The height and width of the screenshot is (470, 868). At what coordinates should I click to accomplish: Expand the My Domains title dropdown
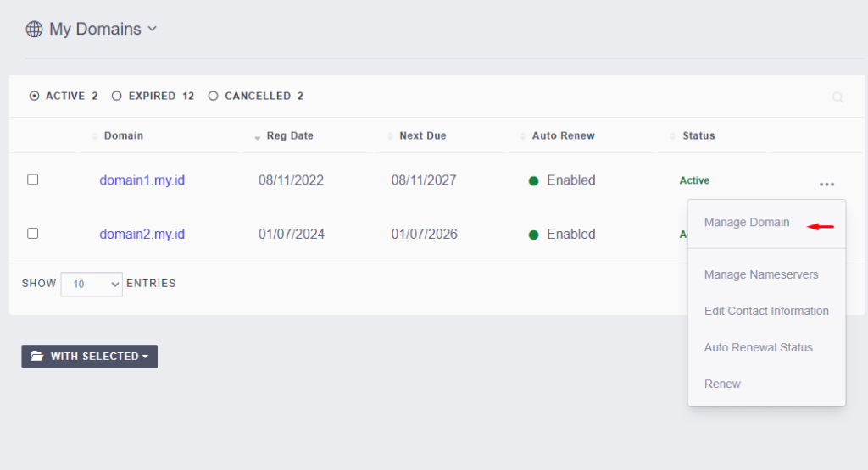152,28
